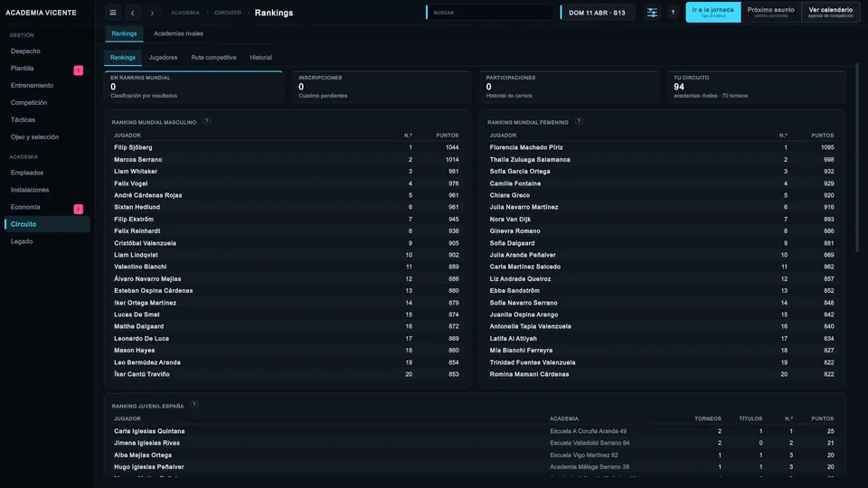
Task: Click the page vertical scrollbar
Action: coord(856,158)
